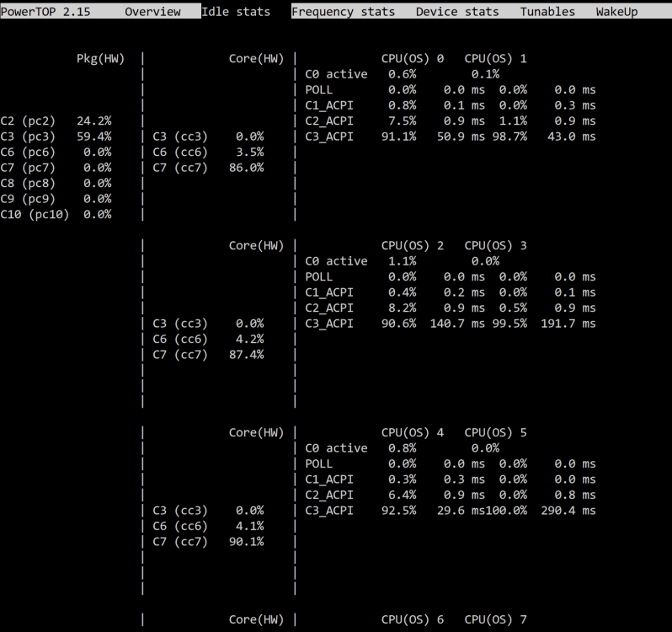
Task: Click the 24.2% value for pc2
Action: (93, 121)
